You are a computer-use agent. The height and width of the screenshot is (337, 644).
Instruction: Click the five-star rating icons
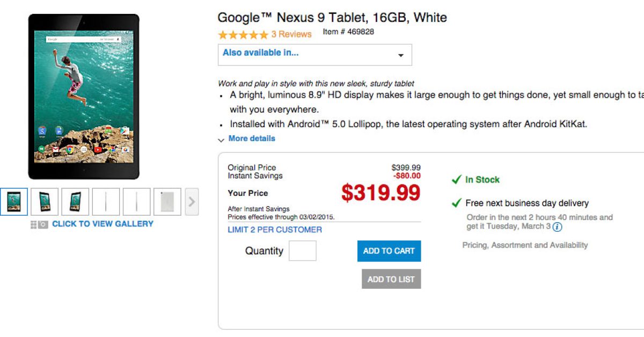pyautogui.click(x=243, y=34)
